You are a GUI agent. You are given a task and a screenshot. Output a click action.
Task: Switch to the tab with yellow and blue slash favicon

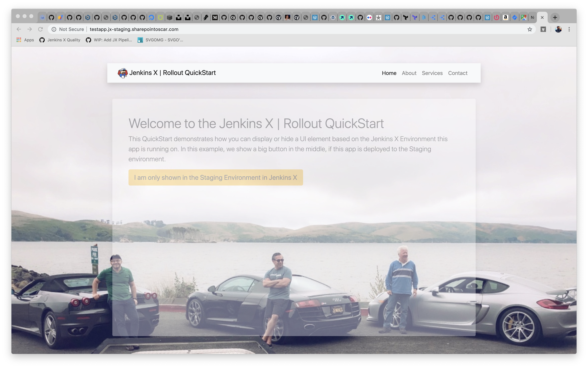[60, 17]
